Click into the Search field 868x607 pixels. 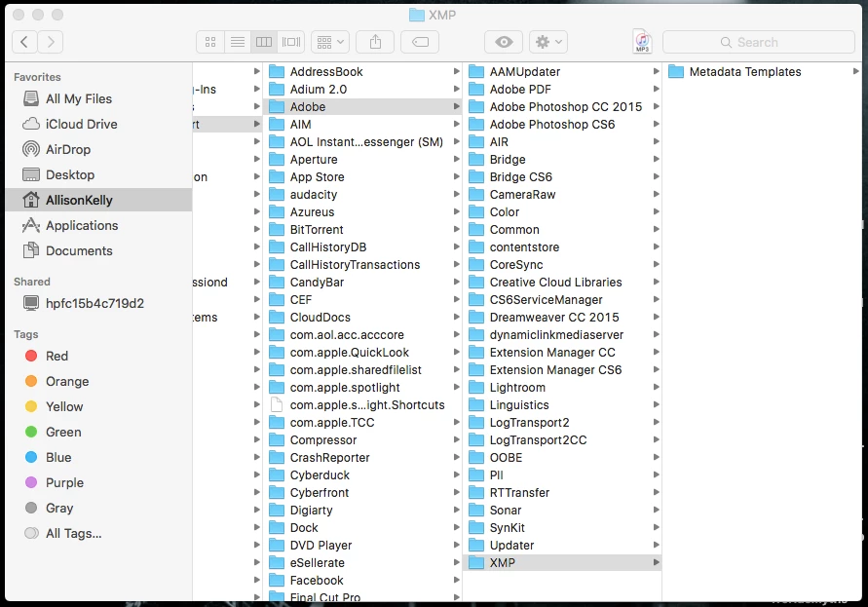tap(758, 42)
